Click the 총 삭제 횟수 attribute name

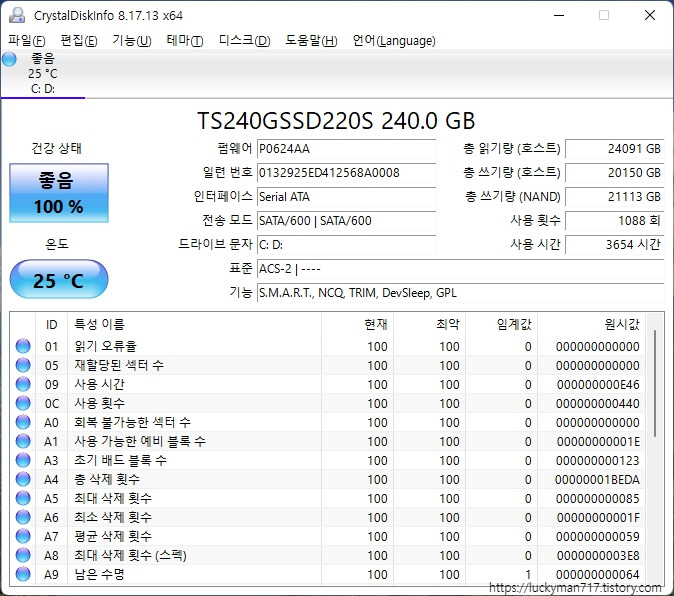(107, 479)
